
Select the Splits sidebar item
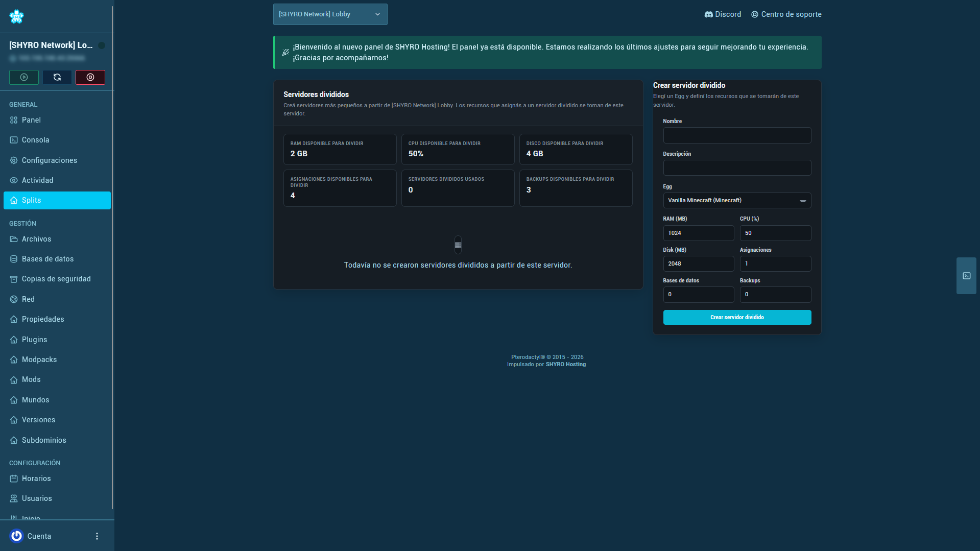(57, 200)
